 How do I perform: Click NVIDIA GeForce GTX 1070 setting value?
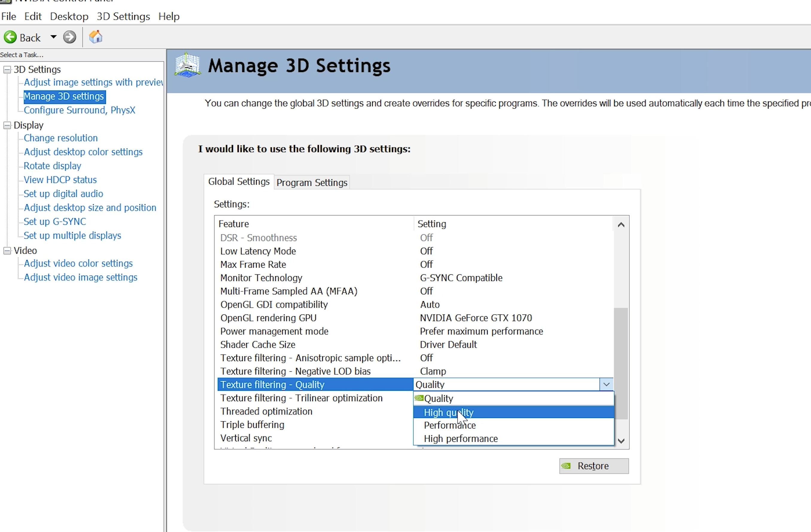pyautogui.click(x=476, y=318)
